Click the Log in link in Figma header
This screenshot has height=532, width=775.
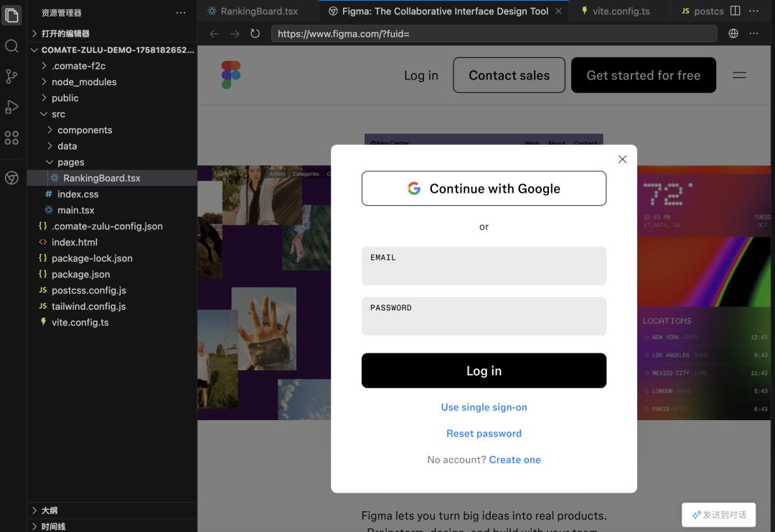[x=421, y=75]
